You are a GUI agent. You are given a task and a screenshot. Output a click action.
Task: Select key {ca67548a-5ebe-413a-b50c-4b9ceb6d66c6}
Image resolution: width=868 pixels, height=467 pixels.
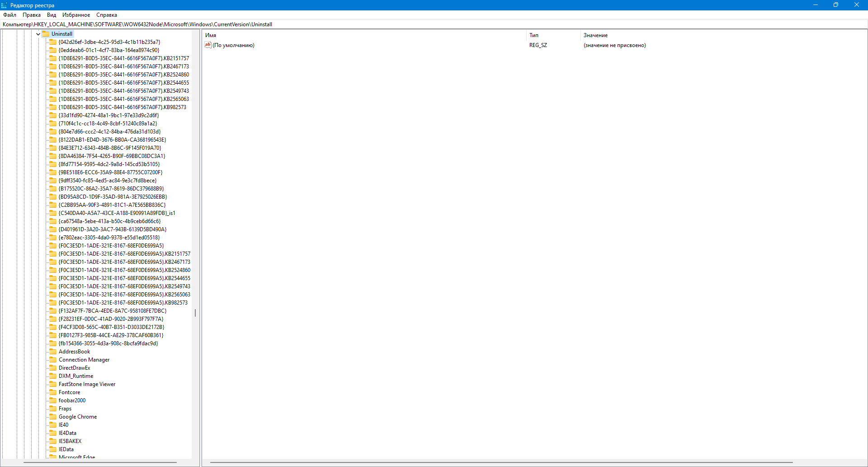109,221
